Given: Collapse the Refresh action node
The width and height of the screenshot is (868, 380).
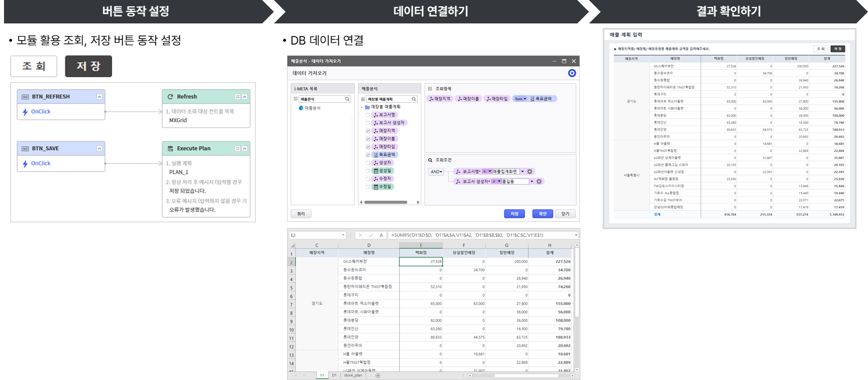Looking at the screenshot, I should click(245, 97).
